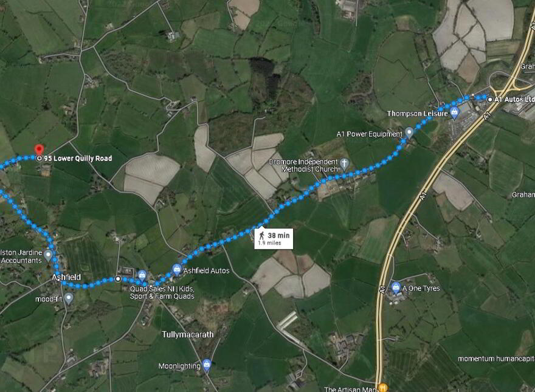Open the Ashfield place label
Screen dimensions: 535x392
pos(66,277)
